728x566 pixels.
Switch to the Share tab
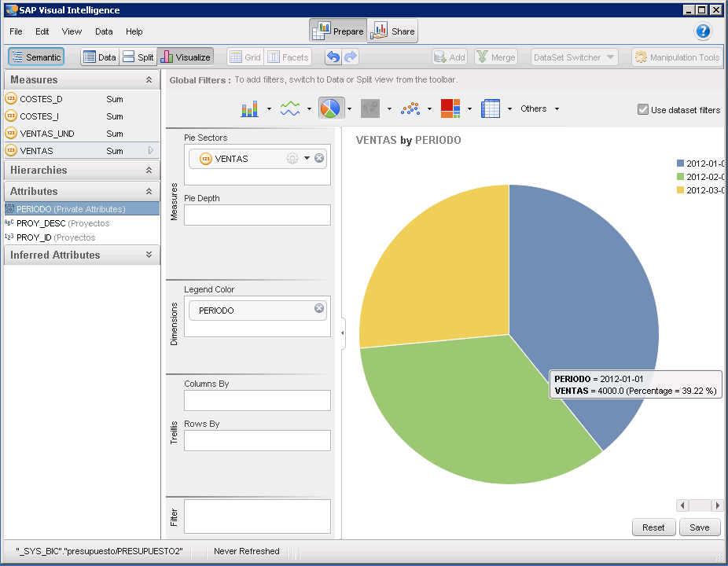[x=393, y=31]
